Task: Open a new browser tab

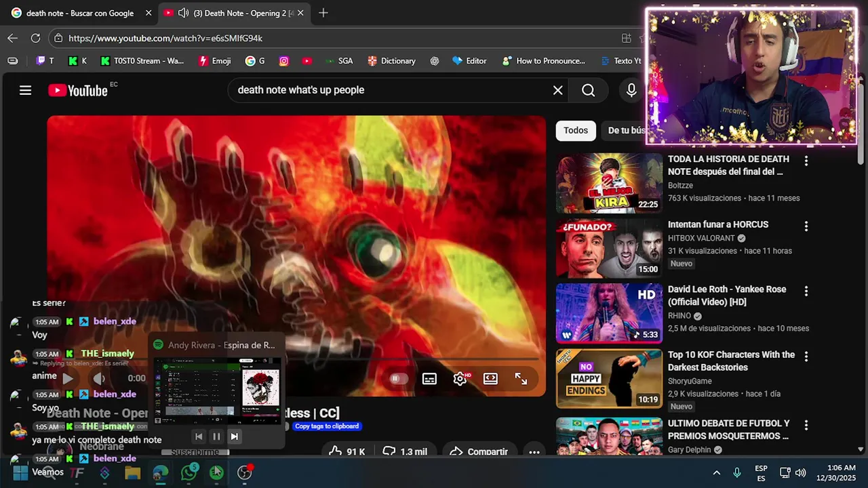Action: pos(323,13)
